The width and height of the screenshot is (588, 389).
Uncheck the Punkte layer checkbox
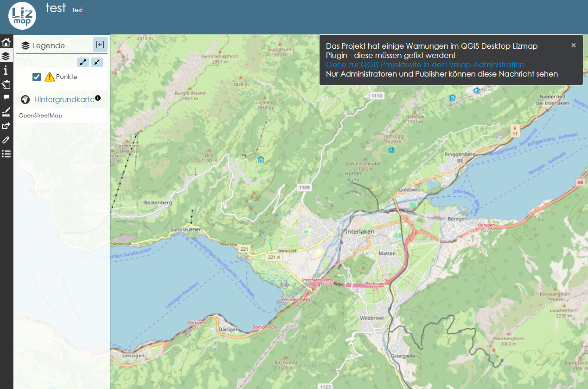[37, 77]
